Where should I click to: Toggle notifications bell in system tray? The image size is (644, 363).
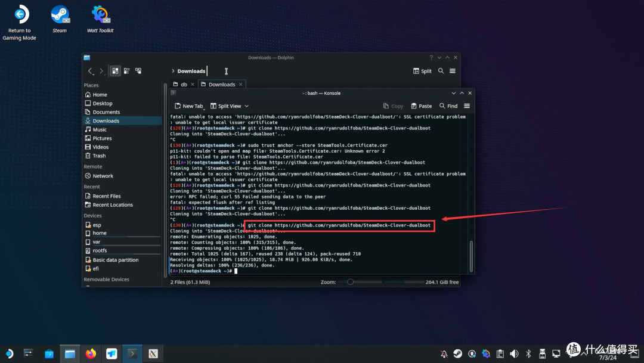click(444, 353)
